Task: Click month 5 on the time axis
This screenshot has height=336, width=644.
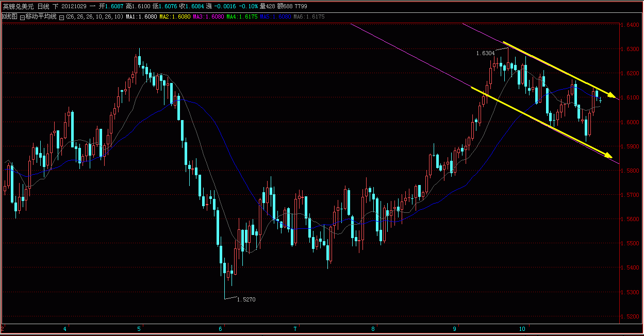Action: click(140, 328)
